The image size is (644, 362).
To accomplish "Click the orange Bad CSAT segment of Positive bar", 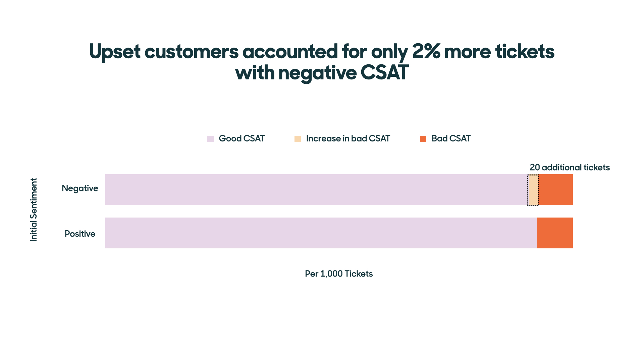I will click(x=555, y=233).
